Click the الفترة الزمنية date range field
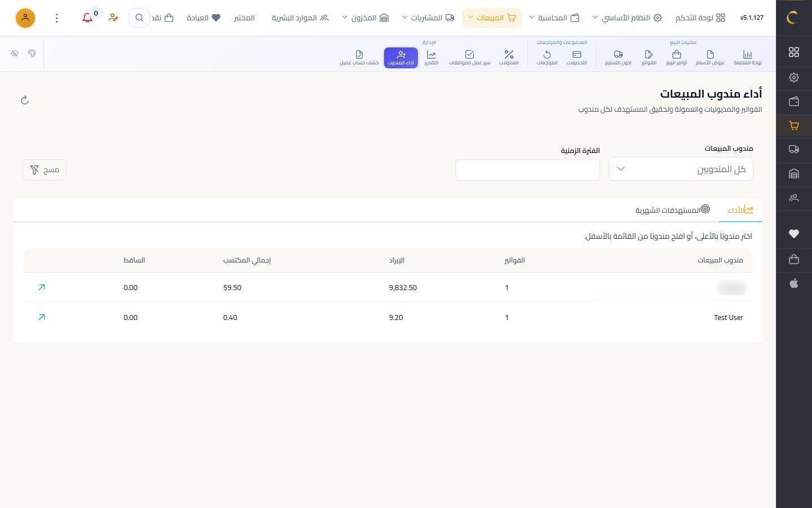This screenshot has height=508, width=812. pos(528,170)
